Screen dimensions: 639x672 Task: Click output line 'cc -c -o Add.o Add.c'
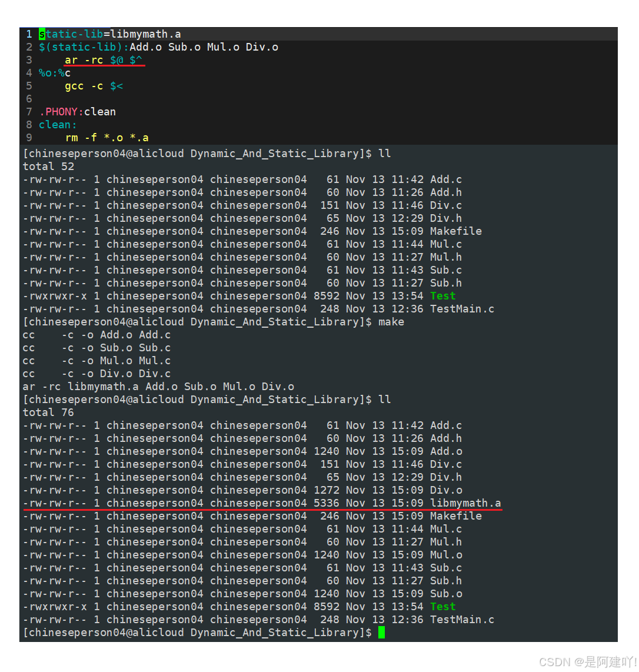(x=97, y=335)
